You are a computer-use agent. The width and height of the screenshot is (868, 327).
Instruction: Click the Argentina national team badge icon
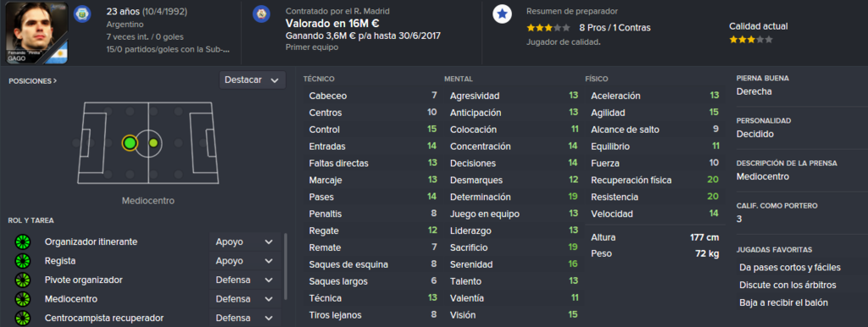pyautogui.click(x=82, y=14)
